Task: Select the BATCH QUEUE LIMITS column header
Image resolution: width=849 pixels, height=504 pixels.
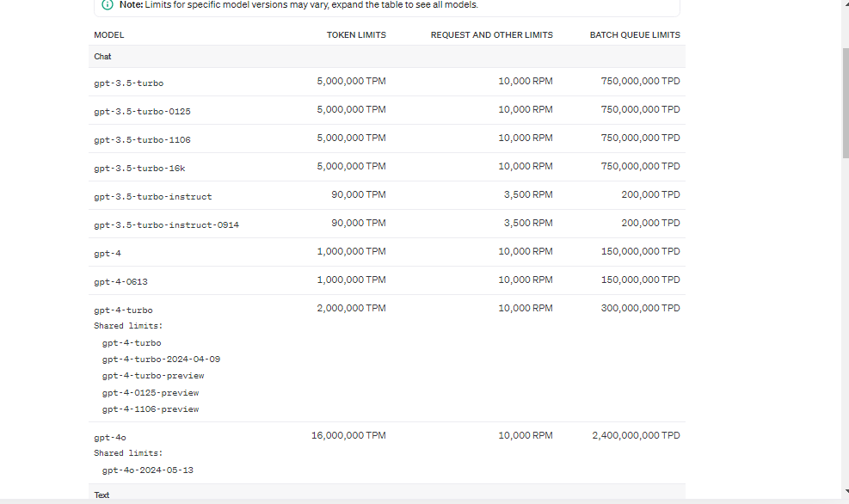Action: [x=634, y=35]
